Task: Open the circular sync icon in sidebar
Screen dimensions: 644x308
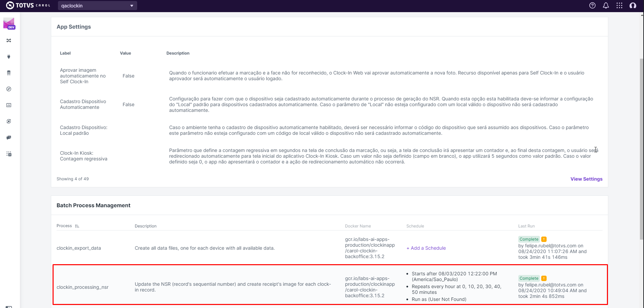Action: click(x=9, y=121)
